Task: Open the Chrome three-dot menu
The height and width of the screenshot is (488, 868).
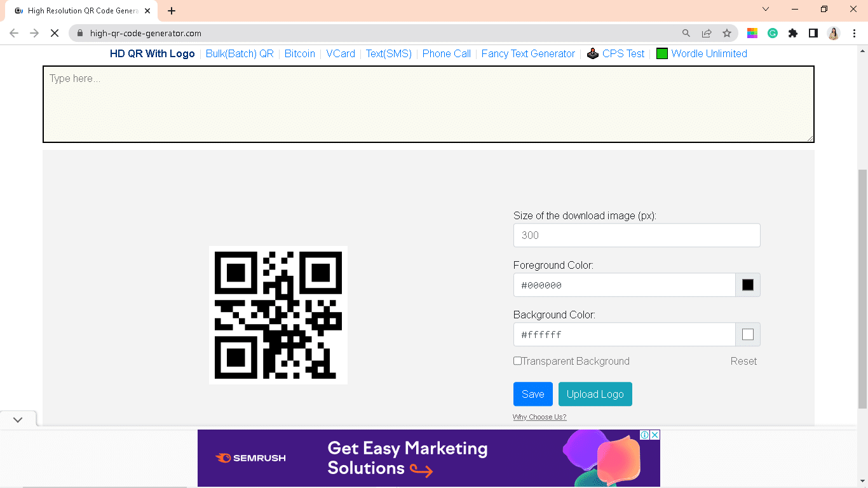Action: (x=854, y=33)
